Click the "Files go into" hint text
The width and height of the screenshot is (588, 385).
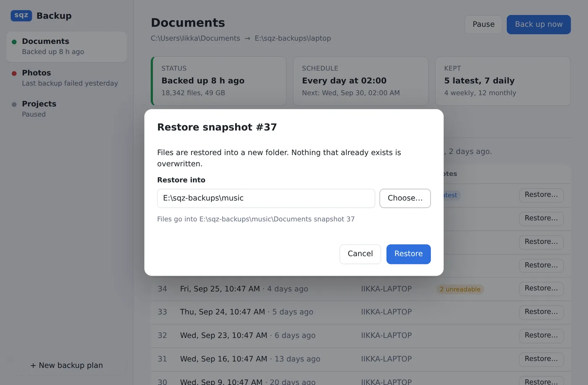[256, 219]
